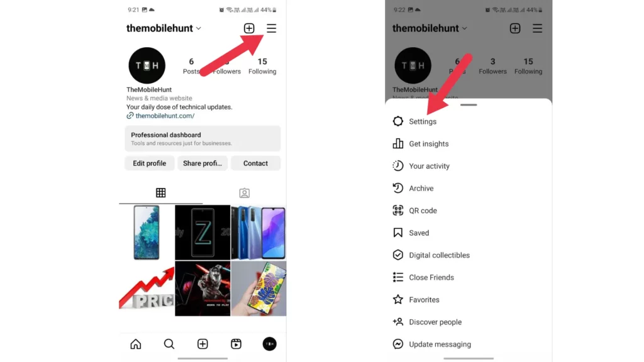Tap the bottom sheet drag handle

click(469, 105)
